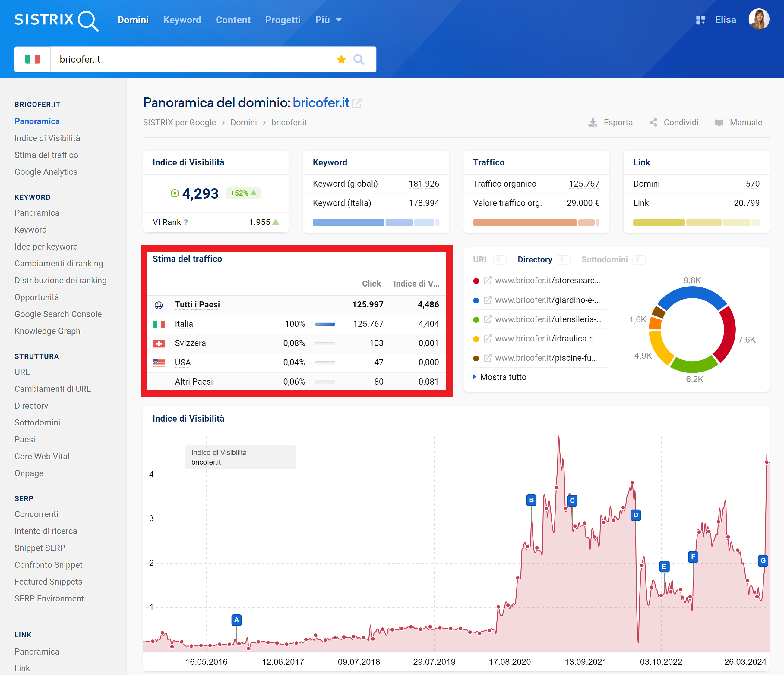This screenshot has height=675, width=784.
Task: Open Stima del traffico in sidebar
Action: tap(46, 155)
